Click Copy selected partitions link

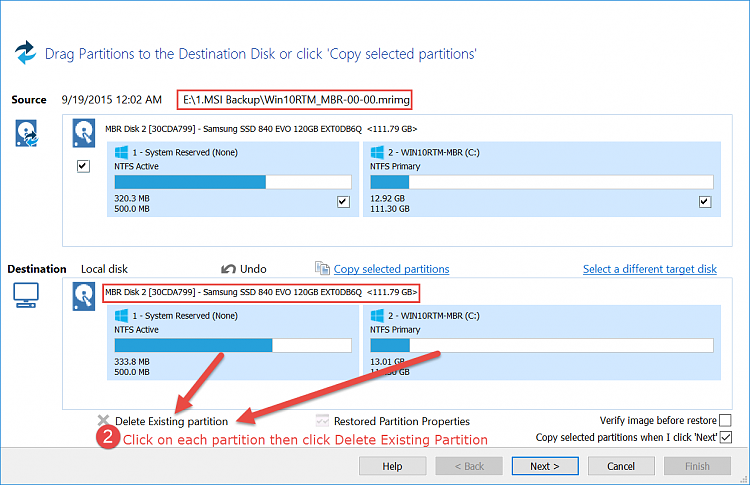[391, 269]
